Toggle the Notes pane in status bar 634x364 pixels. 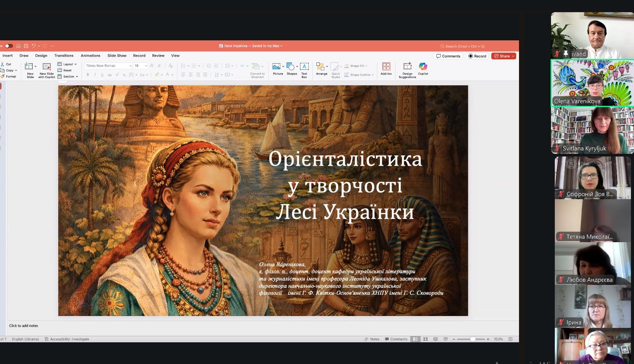tap(372, 339)
